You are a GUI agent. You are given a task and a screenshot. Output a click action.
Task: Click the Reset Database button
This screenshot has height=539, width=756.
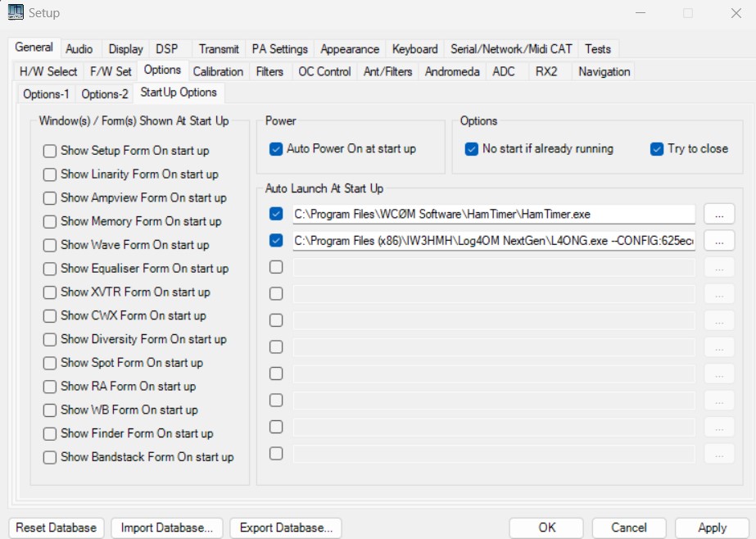click(57, 528)
